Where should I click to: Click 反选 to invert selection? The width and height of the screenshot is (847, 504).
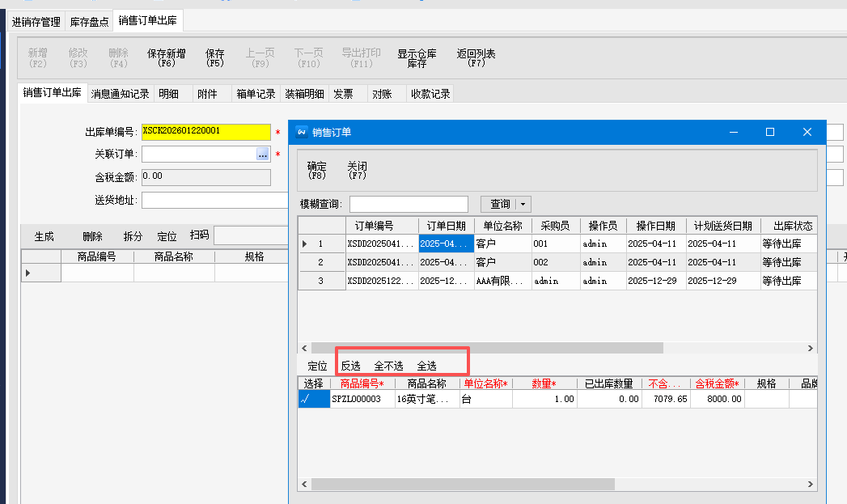pyautogui.click(x=350, y=366)
